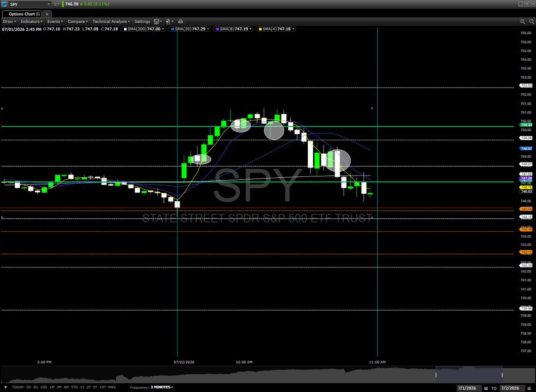This screenshot has height=392, width=536.
Task: Change the 3 MINUTES frequency dropdown
Action: (x=162, y=387)
